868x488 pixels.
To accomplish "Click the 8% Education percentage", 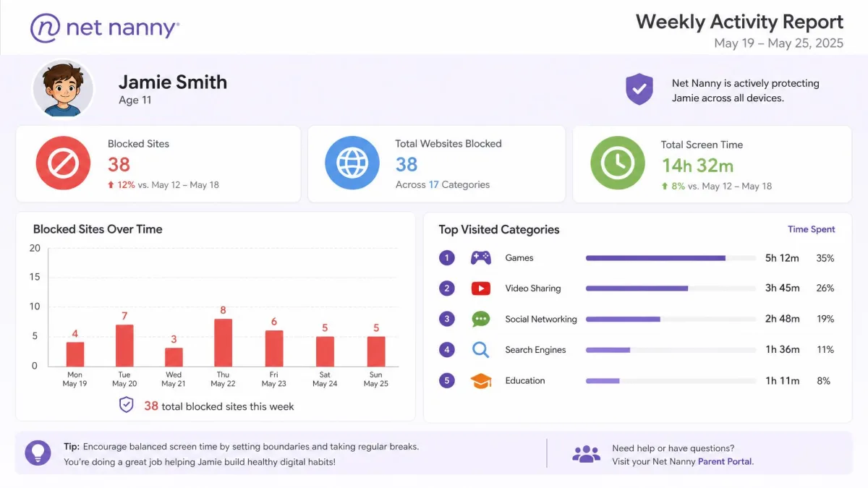I will pos(823,381).
